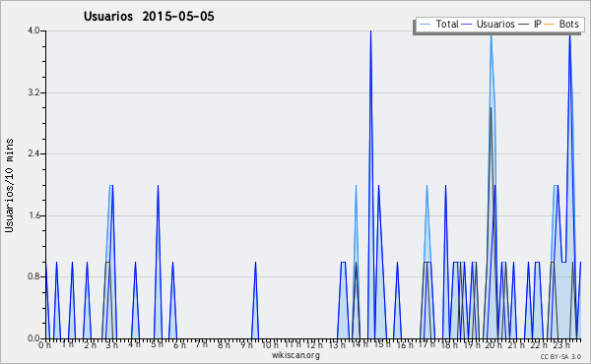Click the light blue Total legend line
Screen dimensions: 591x364
(x=425, y=25)
